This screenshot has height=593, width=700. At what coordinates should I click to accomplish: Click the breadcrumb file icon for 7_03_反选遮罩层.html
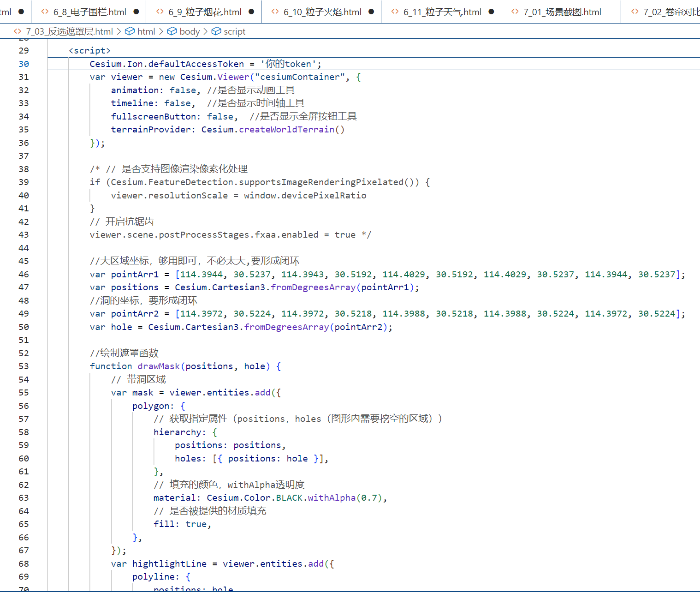18,31
